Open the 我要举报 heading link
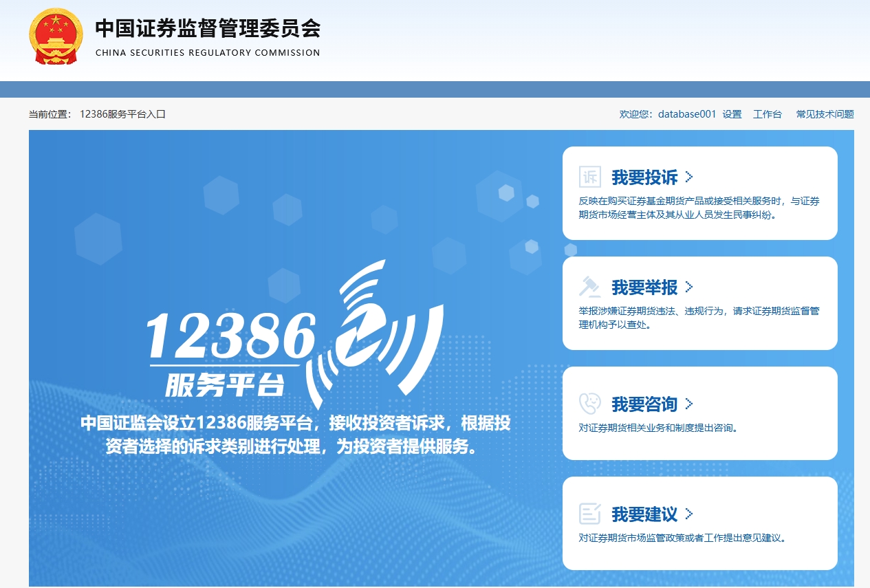The height and width of the screenshot is (588, 870). 644,287
